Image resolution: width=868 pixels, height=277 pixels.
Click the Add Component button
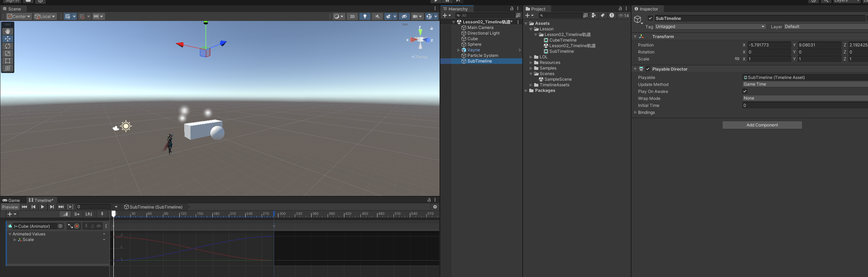[x=762, y=125]
